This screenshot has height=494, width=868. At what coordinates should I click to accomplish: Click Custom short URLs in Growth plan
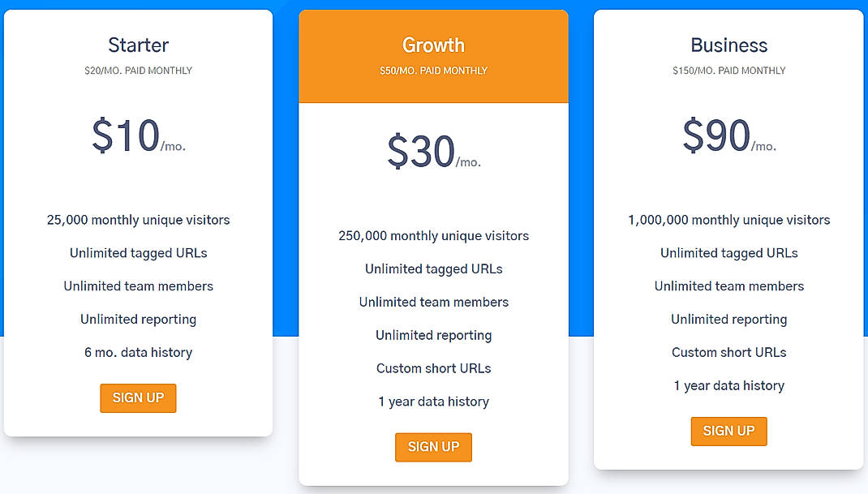(x=433, y=367)
